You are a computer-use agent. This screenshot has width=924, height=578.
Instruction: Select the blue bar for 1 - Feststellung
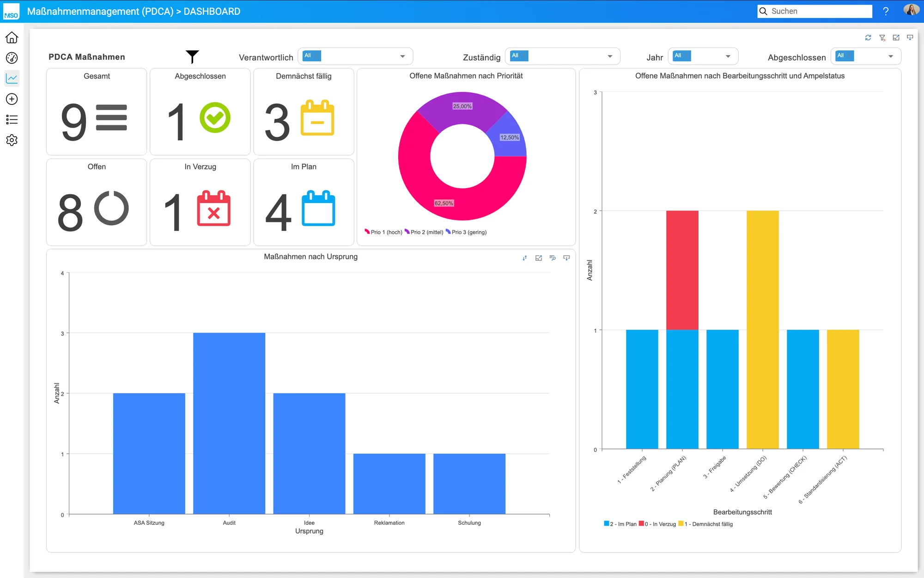(x=642, y=389)
